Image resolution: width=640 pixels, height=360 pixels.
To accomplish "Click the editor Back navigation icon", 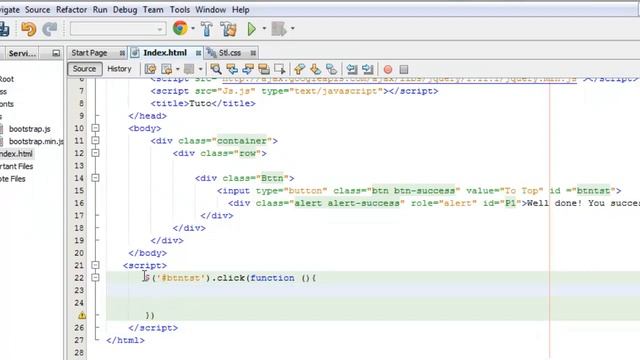I will tap(166, 69).
